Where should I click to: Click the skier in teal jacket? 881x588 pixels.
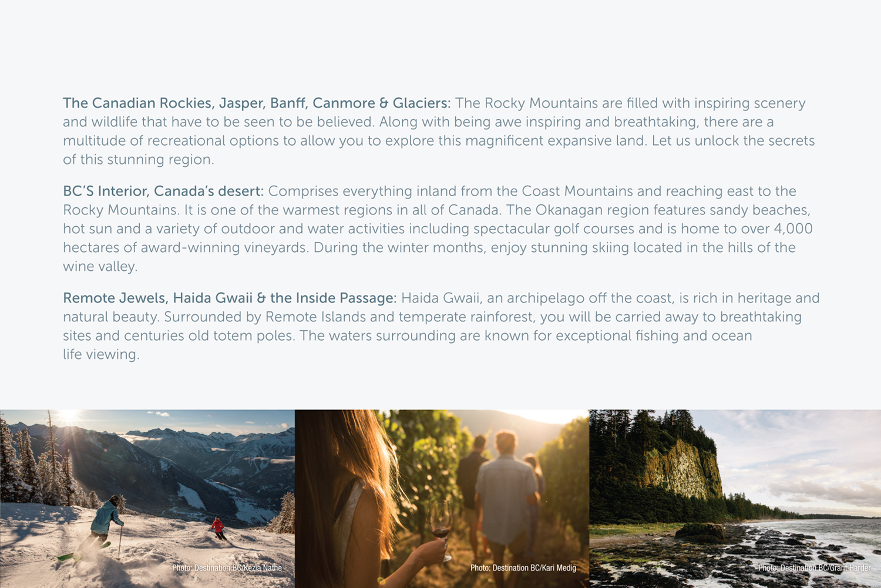[x=105, y=524]
